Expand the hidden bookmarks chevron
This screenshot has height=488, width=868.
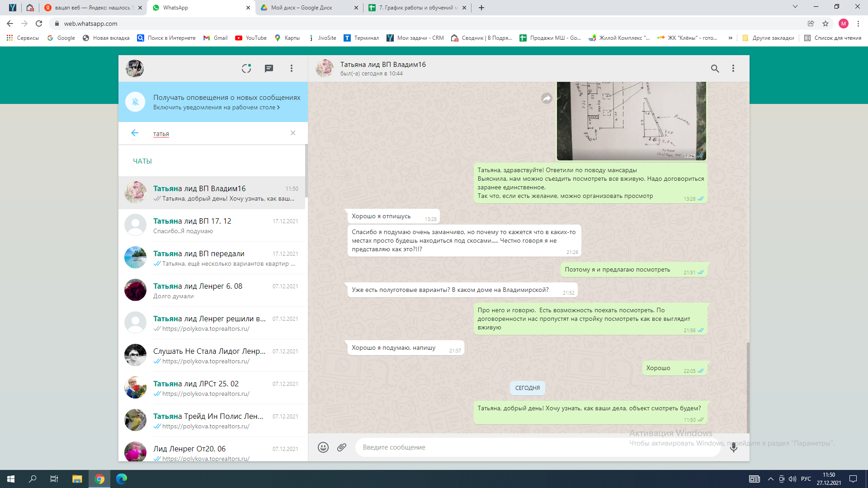pyautogui.click(x=730, y=38)
